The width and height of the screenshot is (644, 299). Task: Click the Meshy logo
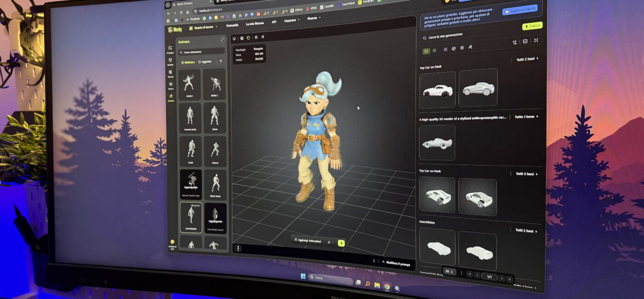(x=175, y=29)
